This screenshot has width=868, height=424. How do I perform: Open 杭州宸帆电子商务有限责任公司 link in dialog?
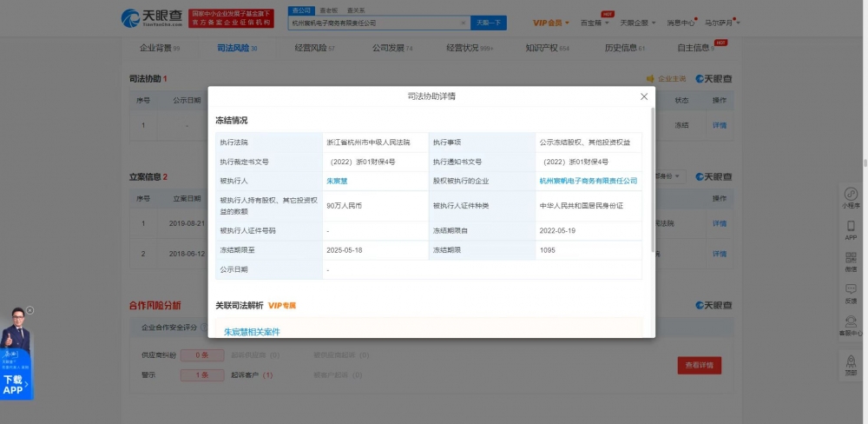coord(589,181)
